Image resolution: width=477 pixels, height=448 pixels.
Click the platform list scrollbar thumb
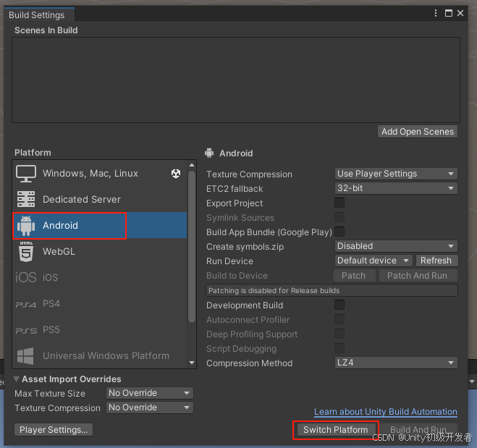tap(192, 246)
